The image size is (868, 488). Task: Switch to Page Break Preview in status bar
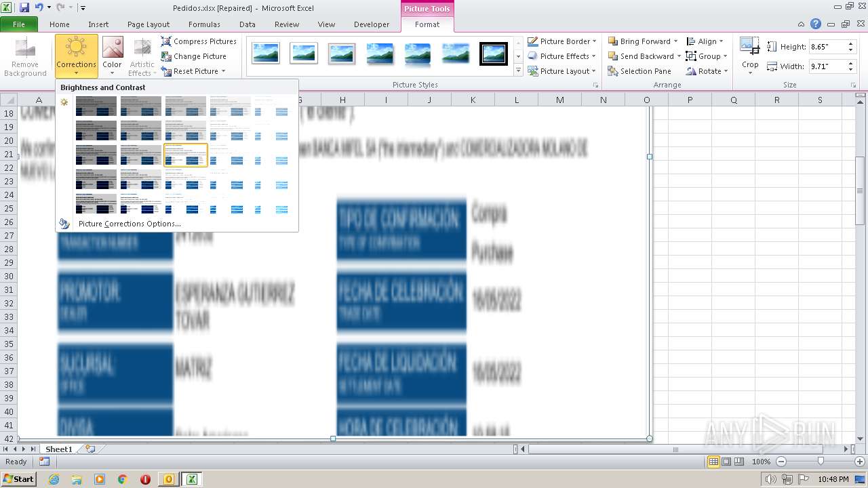pos(739,462)
